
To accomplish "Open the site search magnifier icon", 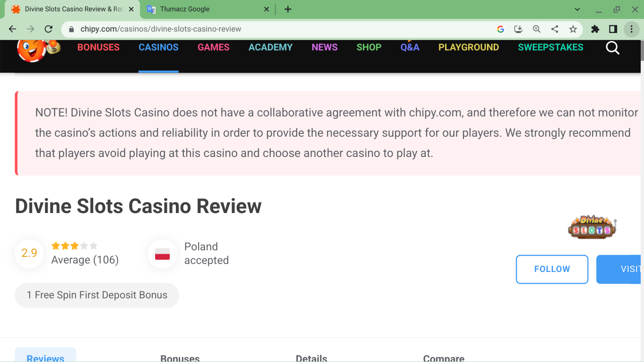I will (x=612, y=48).
